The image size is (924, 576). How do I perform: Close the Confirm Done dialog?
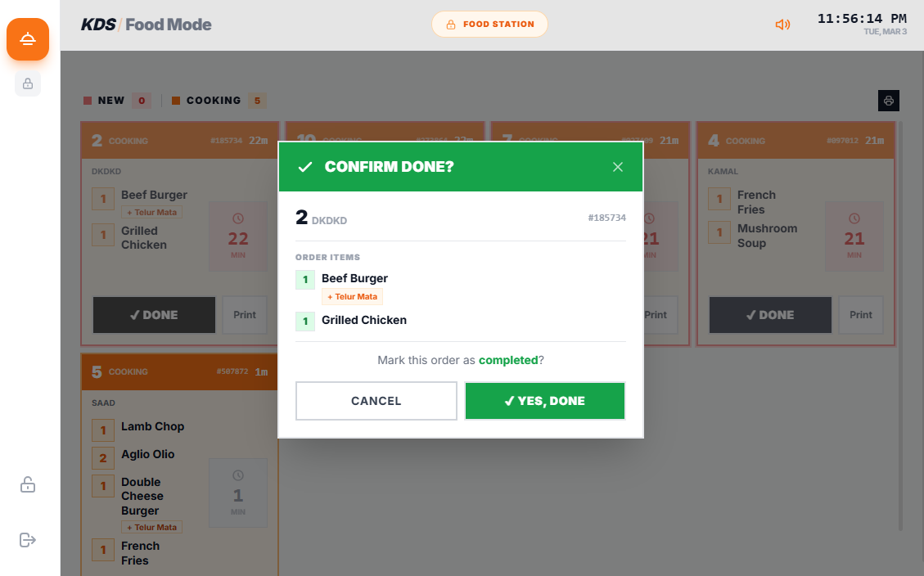point(618,167)
